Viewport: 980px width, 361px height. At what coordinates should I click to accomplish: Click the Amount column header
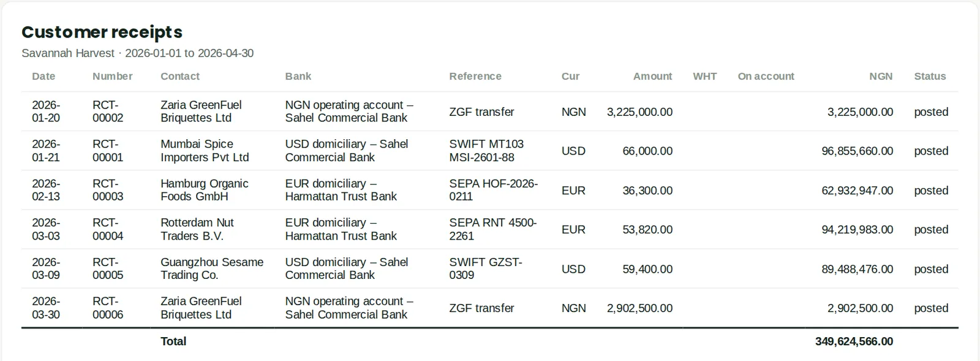(652, 76)
